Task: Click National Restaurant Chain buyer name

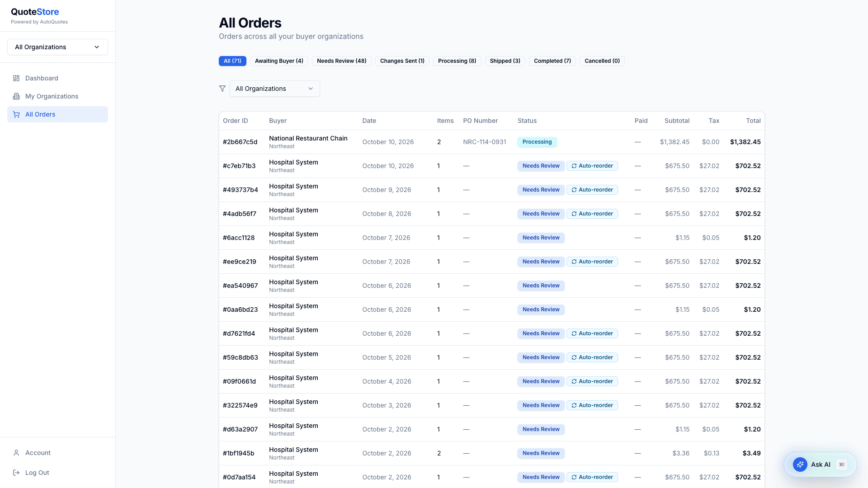Action: [x=308, y=138]
